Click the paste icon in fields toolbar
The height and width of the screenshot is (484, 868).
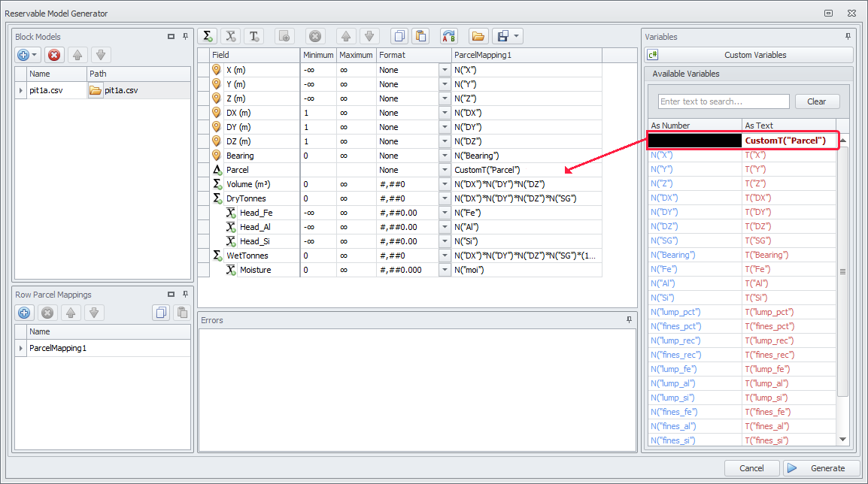click(x=421, y=36)
